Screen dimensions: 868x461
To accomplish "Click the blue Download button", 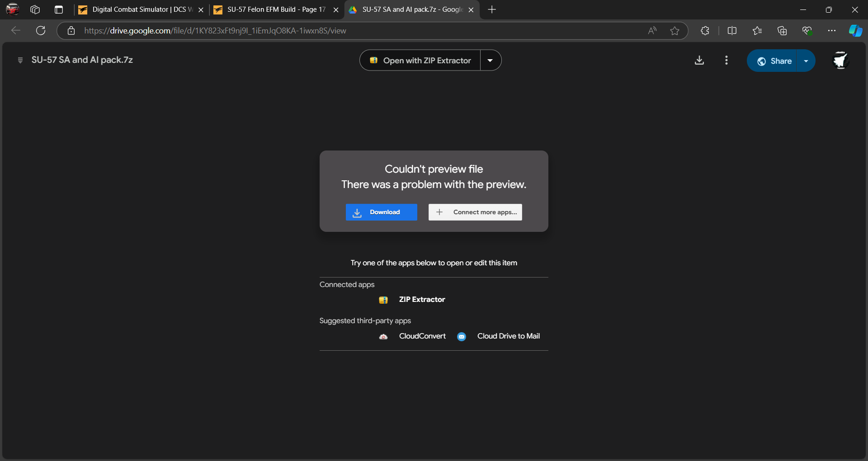I will click(382, 212).
